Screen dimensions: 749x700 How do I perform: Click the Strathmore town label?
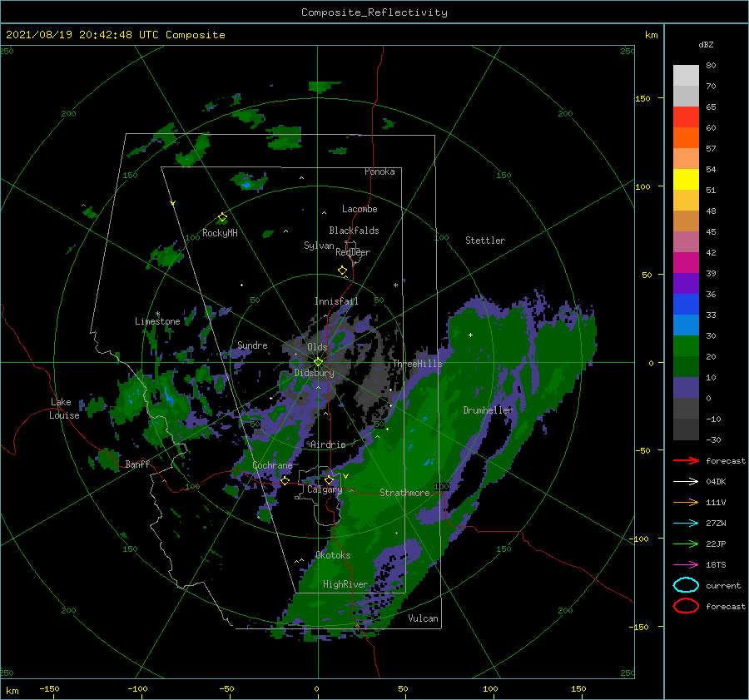pyautogui.click(x=404, y=493)
